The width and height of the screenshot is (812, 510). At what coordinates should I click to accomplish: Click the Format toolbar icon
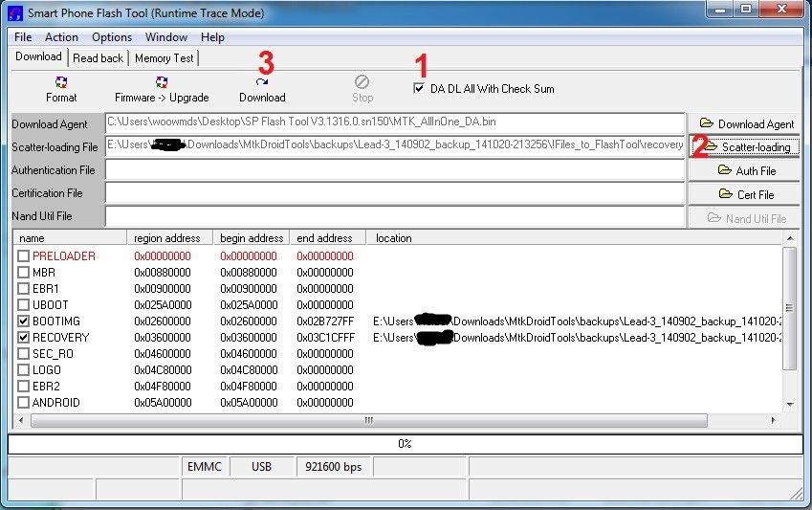click(61, 82)
